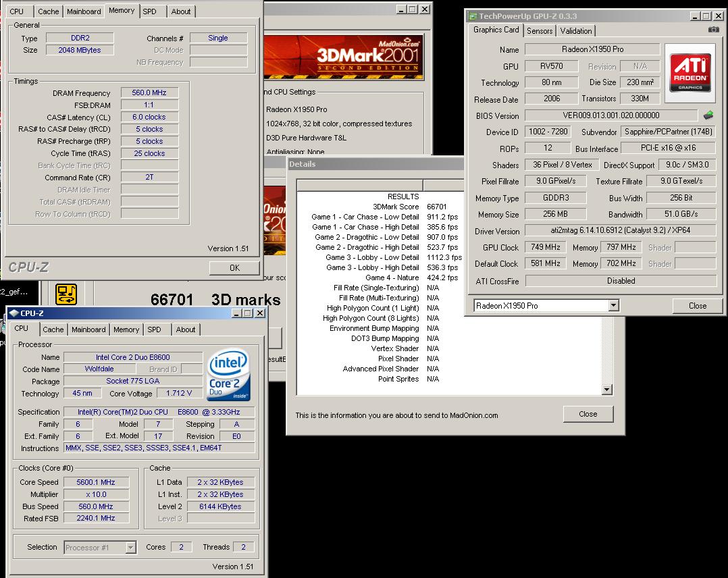
Task: Click the Details results column header
Action: click(360, 185)
